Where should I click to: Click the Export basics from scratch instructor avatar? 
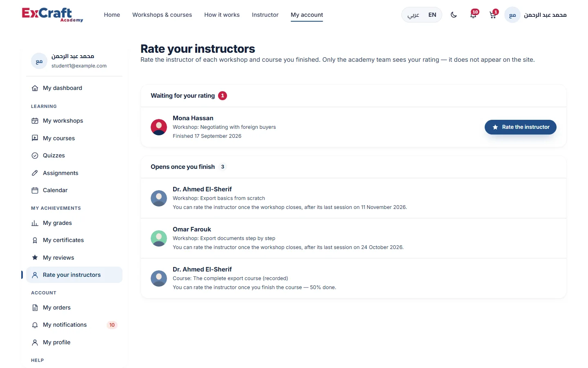coord(159,198)
